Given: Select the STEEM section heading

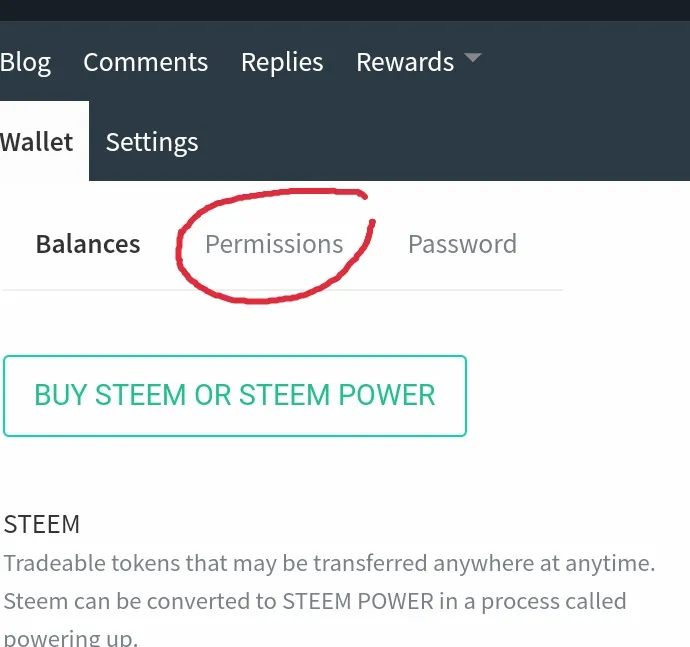Looking at the screenshot, I should [x=42, y=524].
